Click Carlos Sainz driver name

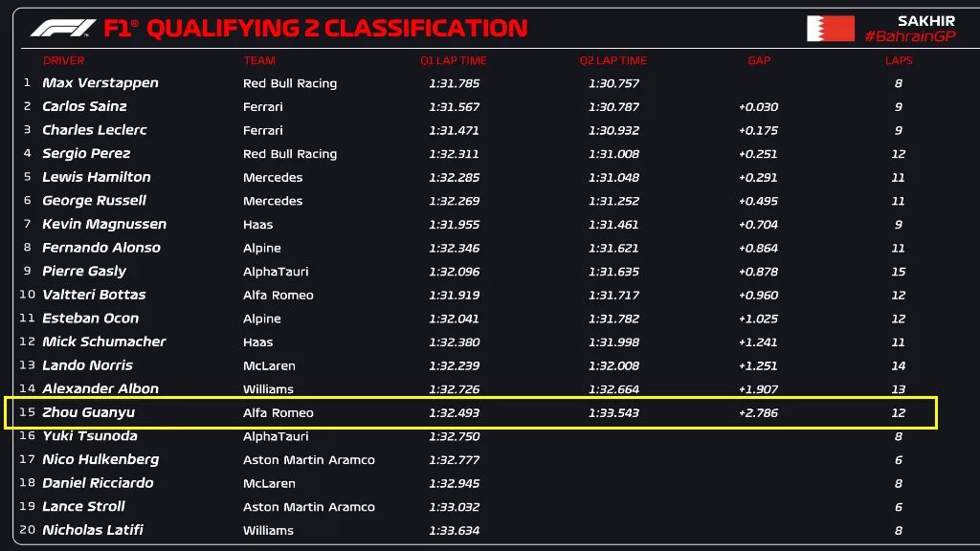(84, 106)
